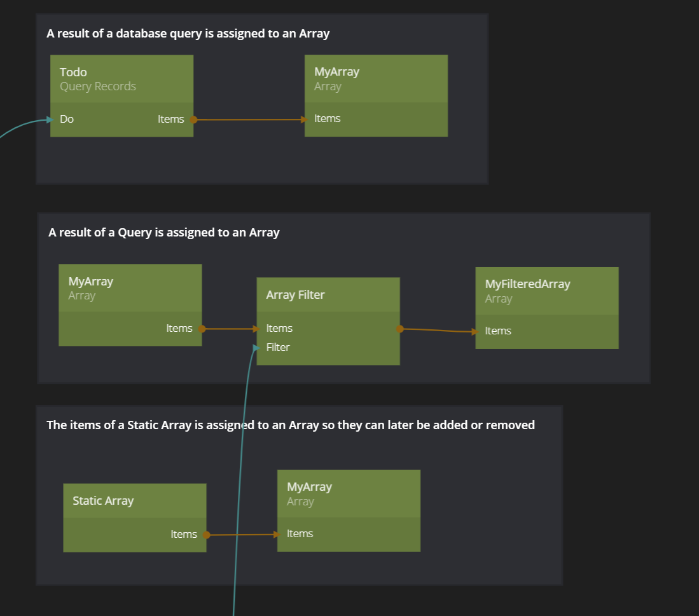The width and height of the screenshot is (699, 616).
Task: Select the database query comment title text
Action: (x=188, y=34)
